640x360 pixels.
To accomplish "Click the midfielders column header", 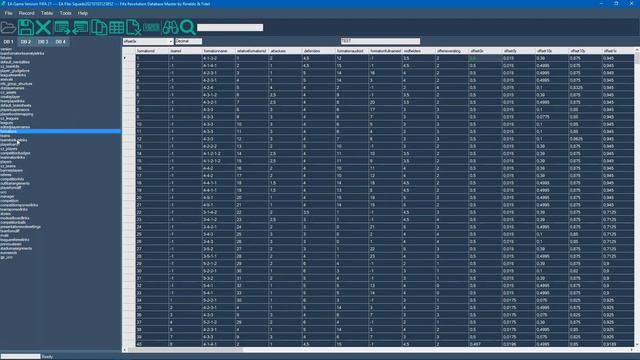I will pos(419,51).
